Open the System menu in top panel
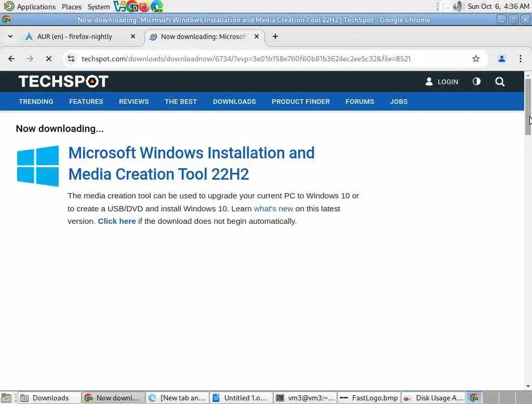Image resolution: width=532 pixels, height=404 pixels. (99, 7)
